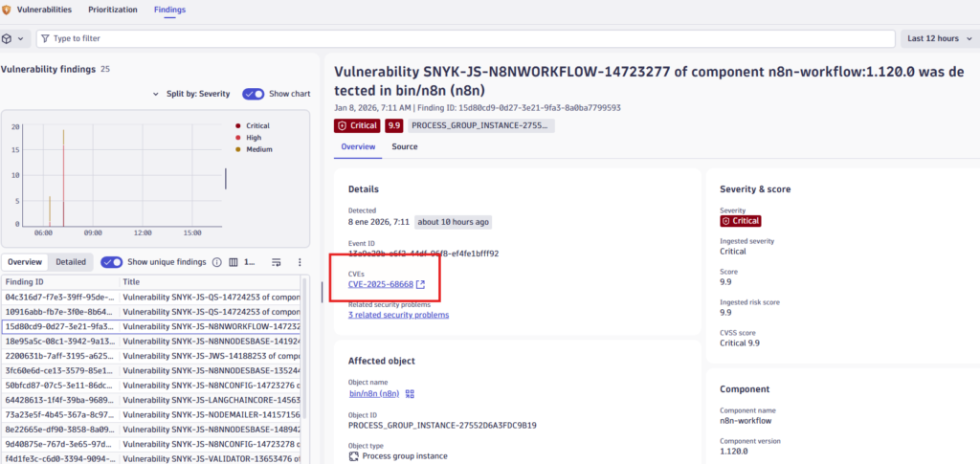This screenshot has width=980, height=464.
Task: Open the CVE-2025-68668 link
Action: 380,284
